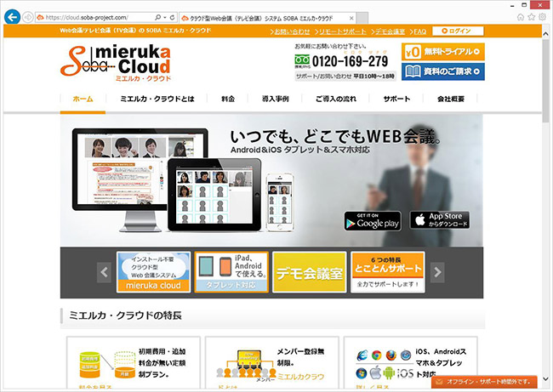The width and height of the screenshot is (553, 392).
Task: Click the free-dial phone icon
Action: pos(302,61)
